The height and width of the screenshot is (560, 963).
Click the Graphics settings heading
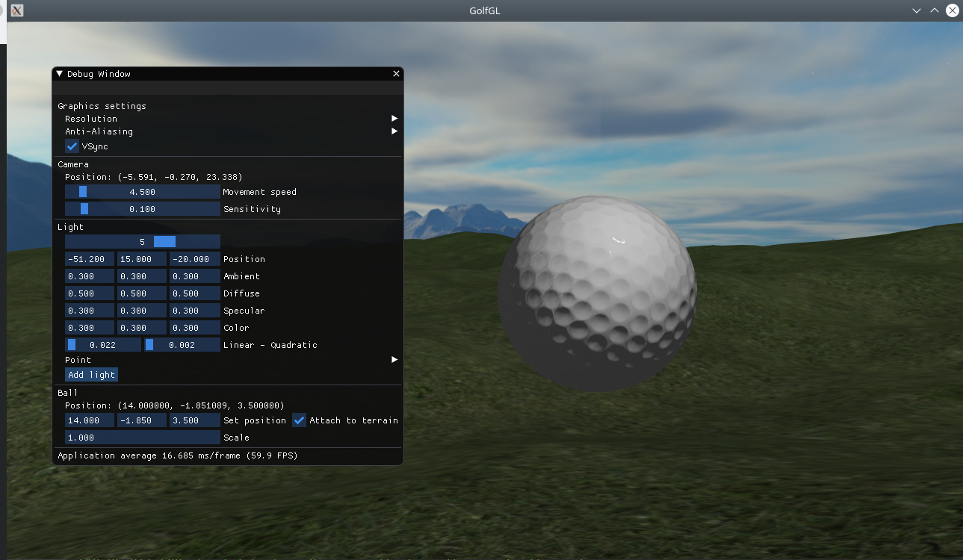pyautogui.click(x=102, y=106)
